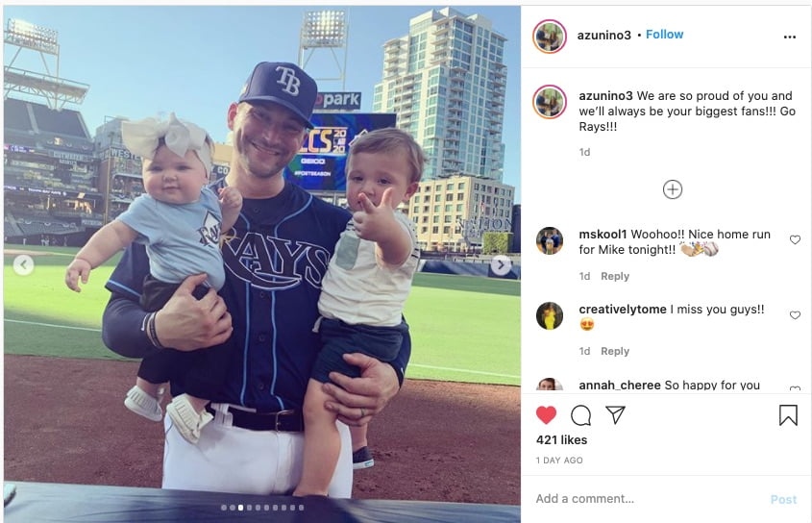Follow the azunino3 account
The image size is (812, 523).
pyautogui.click(x=664, y=35)
